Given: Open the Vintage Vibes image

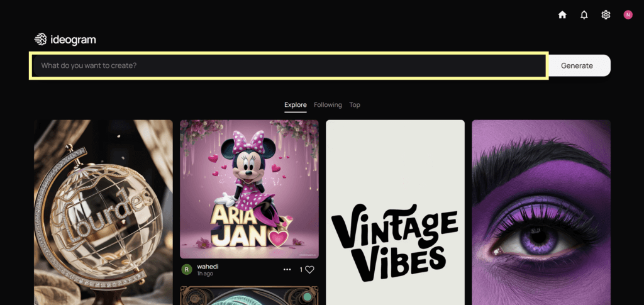Looking at the screenshot, I should (x=395, y=212).
